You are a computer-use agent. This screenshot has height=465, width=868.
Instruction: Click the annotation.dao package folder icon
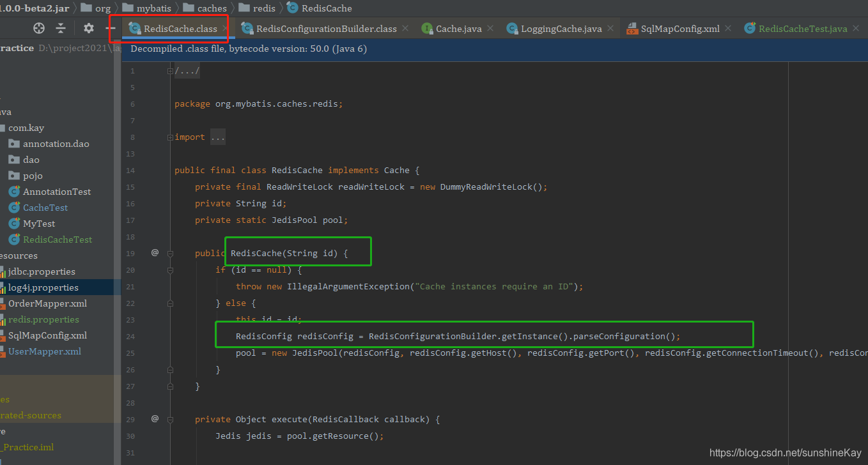[14, 144]
